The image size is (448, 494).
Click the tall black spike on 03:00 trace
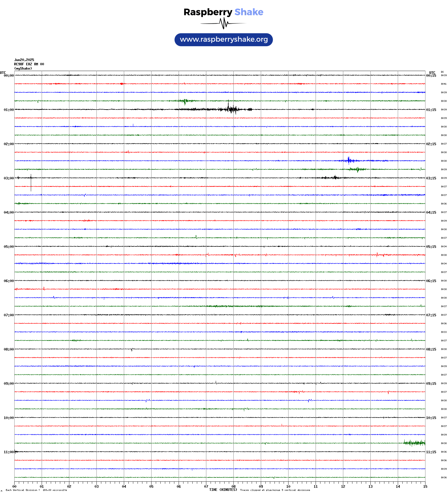tap(31, 183)
